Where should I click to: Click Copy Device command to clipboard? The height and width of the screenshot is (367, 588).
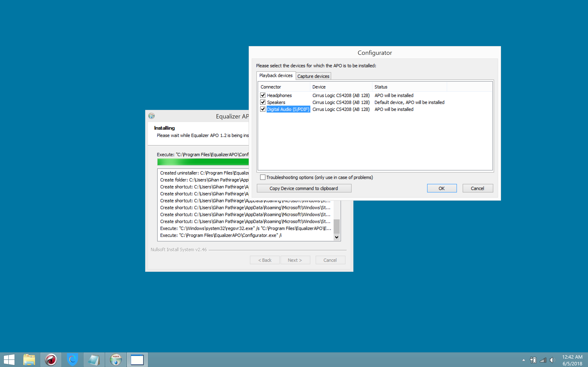point(304,188)
